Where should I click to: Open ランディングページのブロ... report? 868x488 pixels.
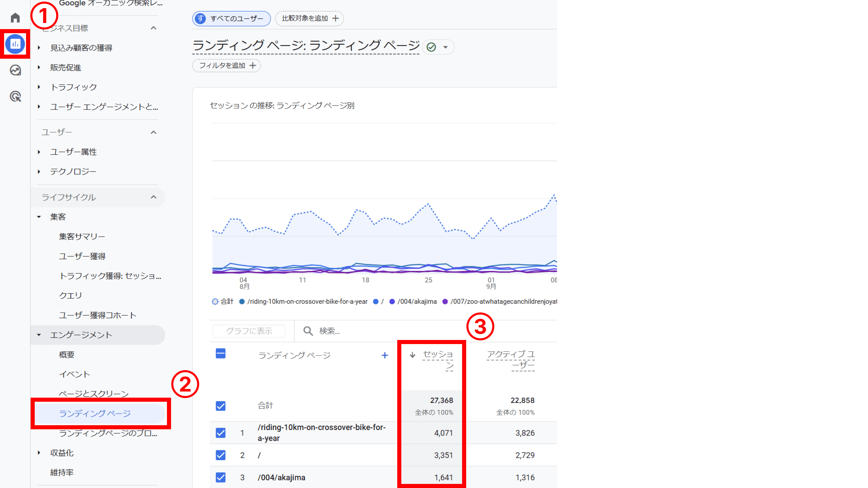click(108, 433)
